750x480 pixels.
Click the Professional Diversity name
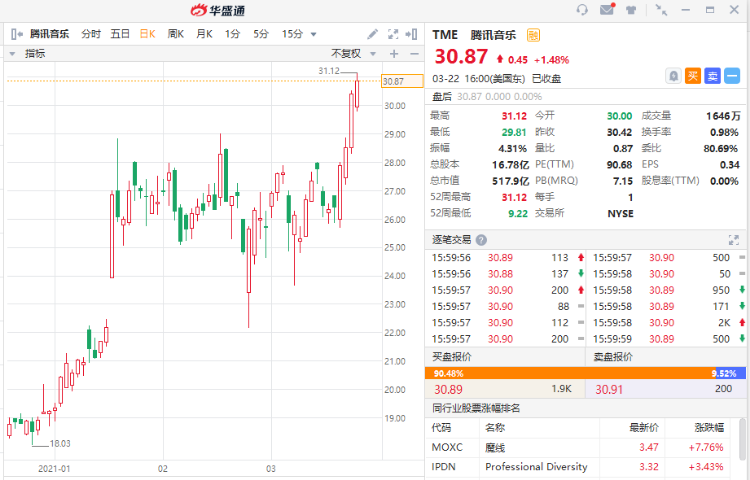pos(536,467)
